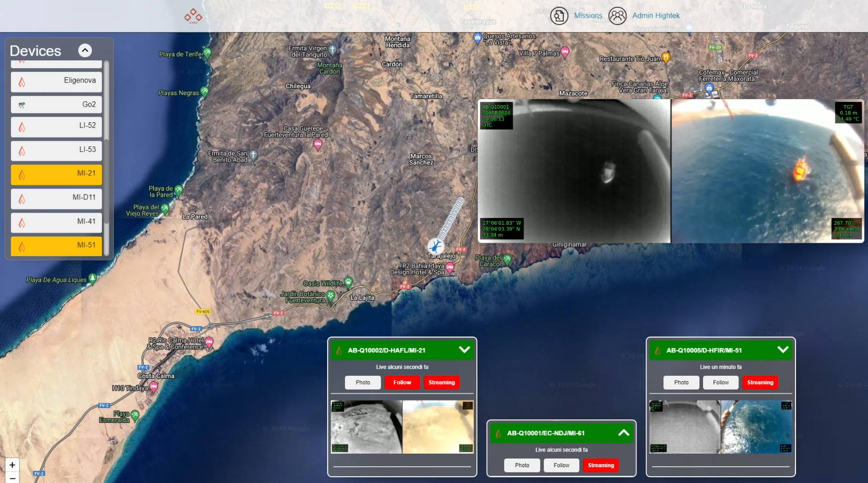The width and height of the screenshot is (868, 483).
Task: Take a Photo on the MI-21 card
Action: tap(363, 383)
